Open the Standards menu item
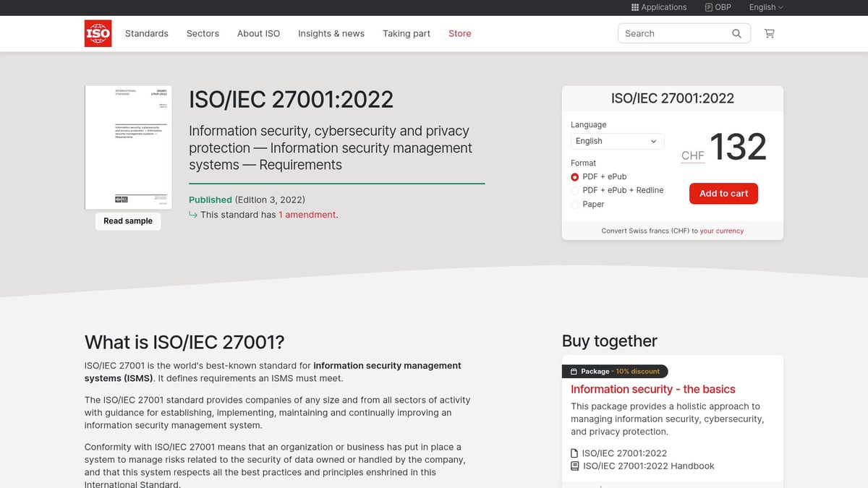868x488 pixels. tap(146, 33)
